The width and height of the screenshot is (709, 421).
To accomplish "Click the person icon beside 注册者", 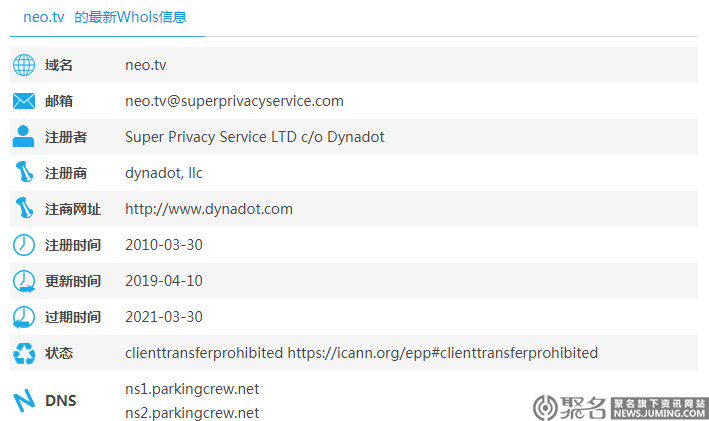I will coord(23,136).
